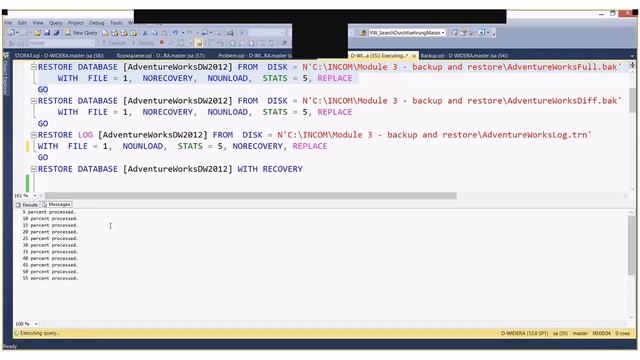Collapse the RESTORE LOG block
640x360 pixels.
point(33,135)
